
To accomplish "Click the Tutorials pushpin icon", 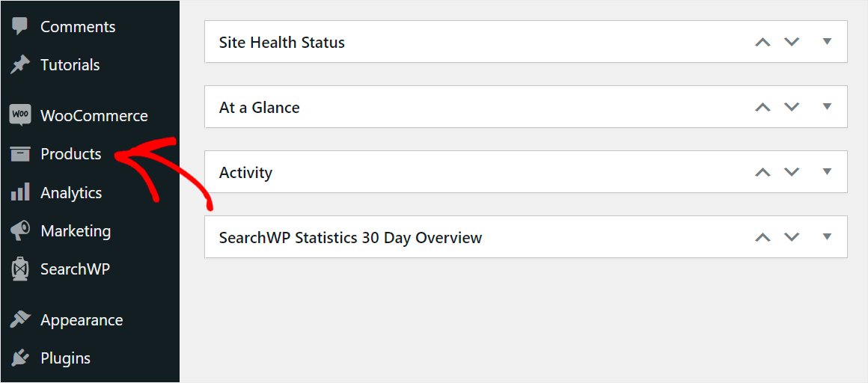I will (20, 65).
